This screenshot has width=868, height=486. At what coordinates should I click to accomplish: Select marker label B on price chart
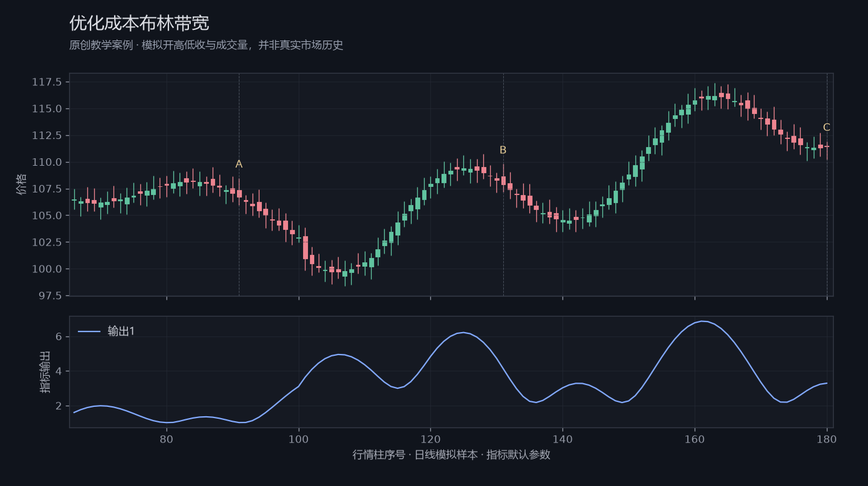pyautogui.click(x=503, y=150)
